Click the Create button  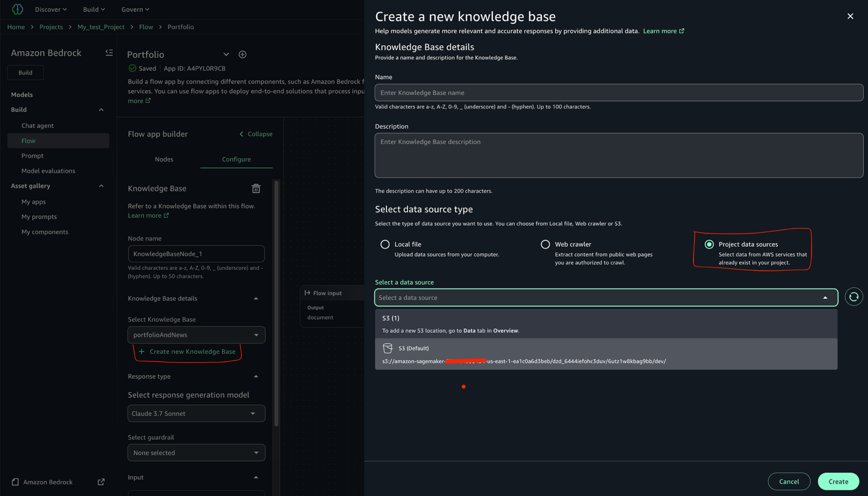click(x=838, y=481)
